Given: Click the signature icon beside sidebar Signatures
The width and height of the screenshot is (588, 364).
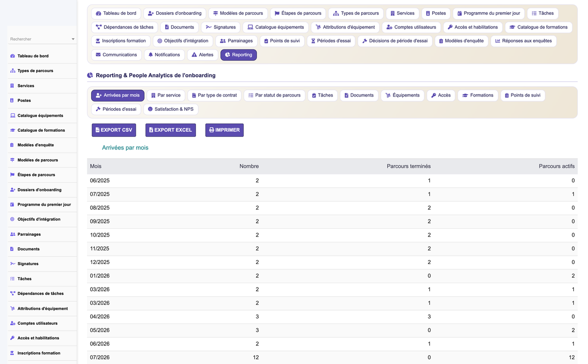Looking at the screenshot, I should pos(13,264).
